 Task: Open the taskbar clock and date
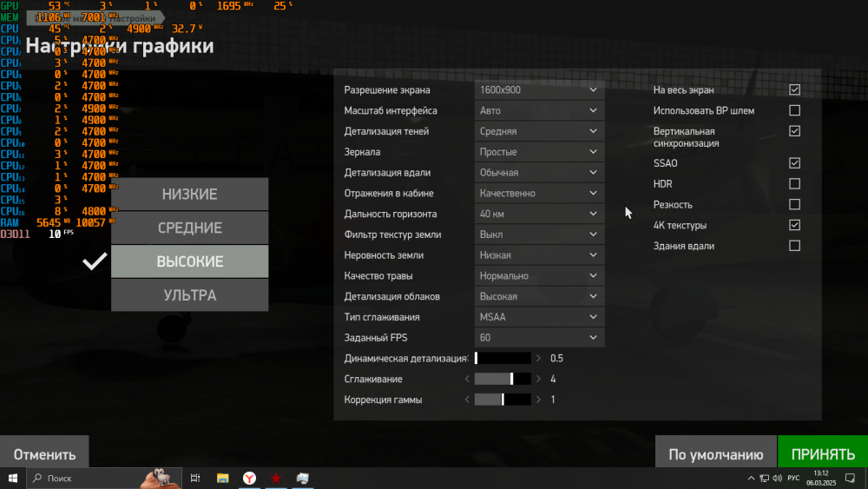coord(821,478)
